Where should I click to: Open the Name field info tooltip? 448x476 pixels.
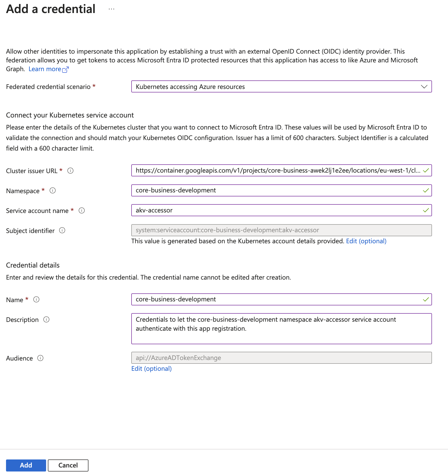[36, 299]
